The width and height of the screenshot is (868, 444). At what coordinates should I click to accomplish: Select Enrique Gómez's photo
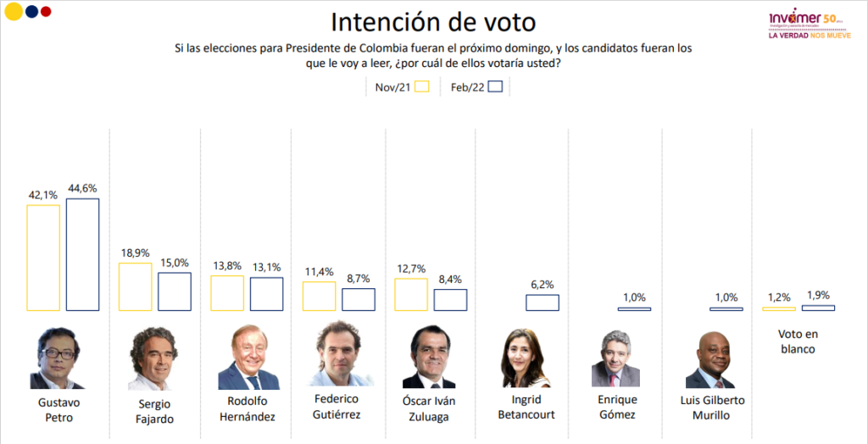[615, 358]
